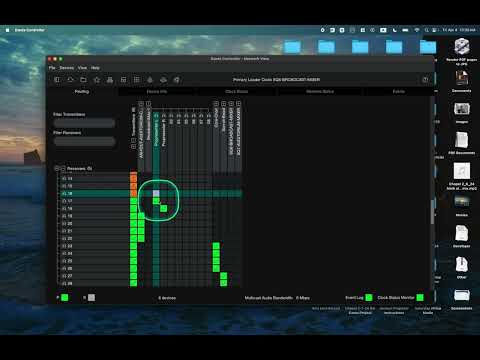Click the grey square in status bar
This screenshot has width=480, height=360.
(x=91, y=298)
